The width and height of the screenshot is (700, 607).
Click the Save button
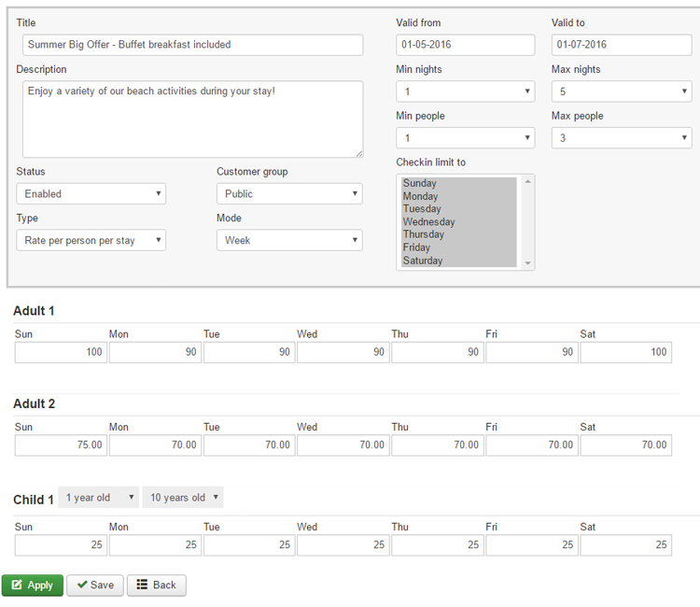[x=94, y=585]
